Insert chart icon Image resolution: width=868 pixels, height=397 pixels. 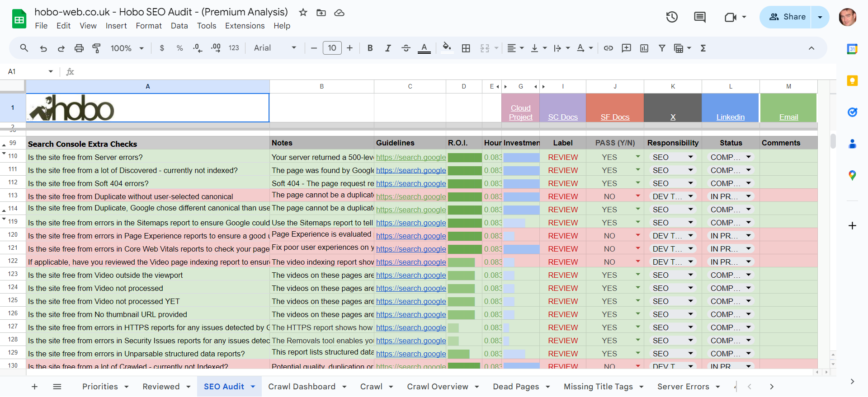(644, 48)
